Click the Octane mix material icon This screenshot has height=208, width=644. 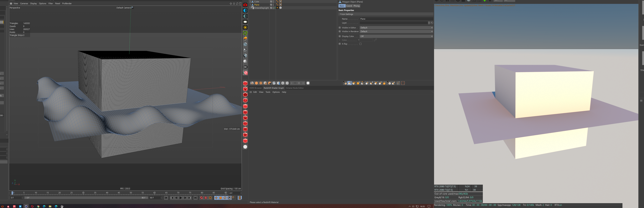[245, 56]
